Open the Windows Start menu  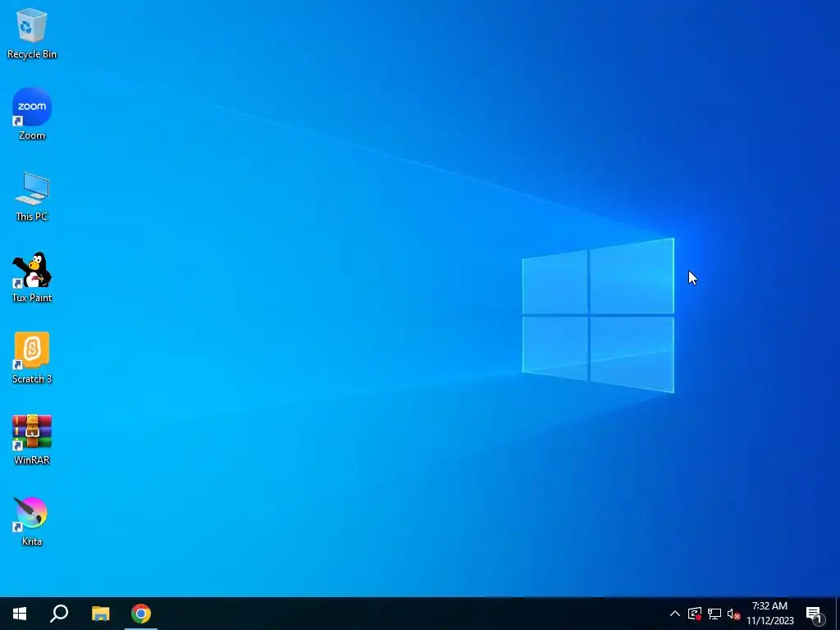[20, 614]
